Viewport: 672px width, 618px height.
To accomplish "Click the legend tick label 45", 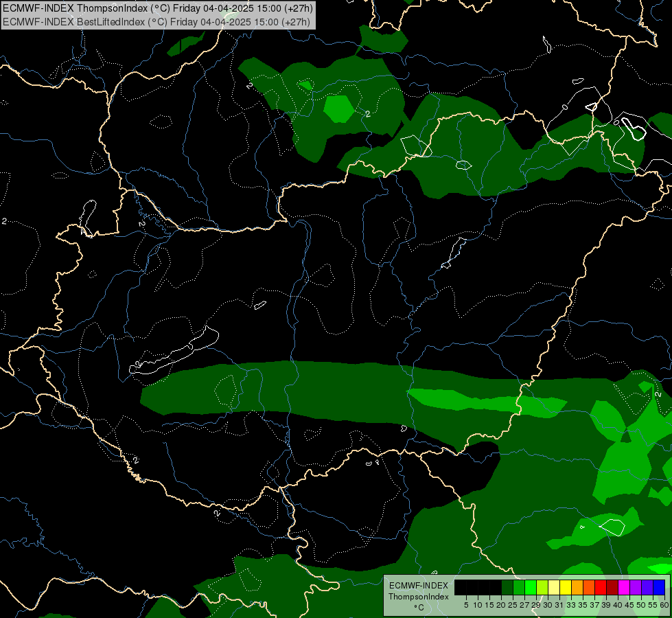I will click(629, 605).
